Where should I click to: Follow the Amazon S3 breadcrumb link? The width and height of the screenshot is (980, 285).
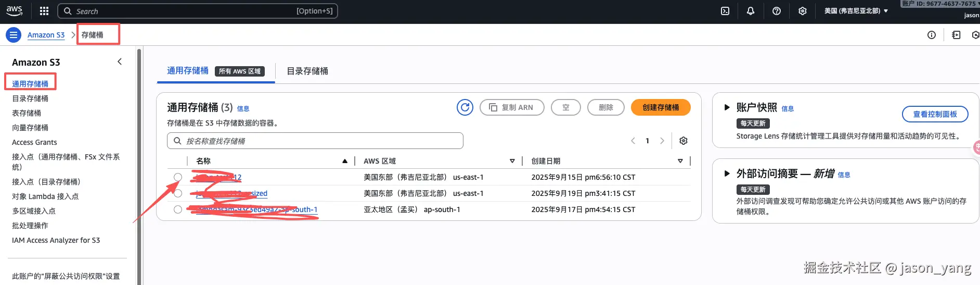(x=46, y=35)
